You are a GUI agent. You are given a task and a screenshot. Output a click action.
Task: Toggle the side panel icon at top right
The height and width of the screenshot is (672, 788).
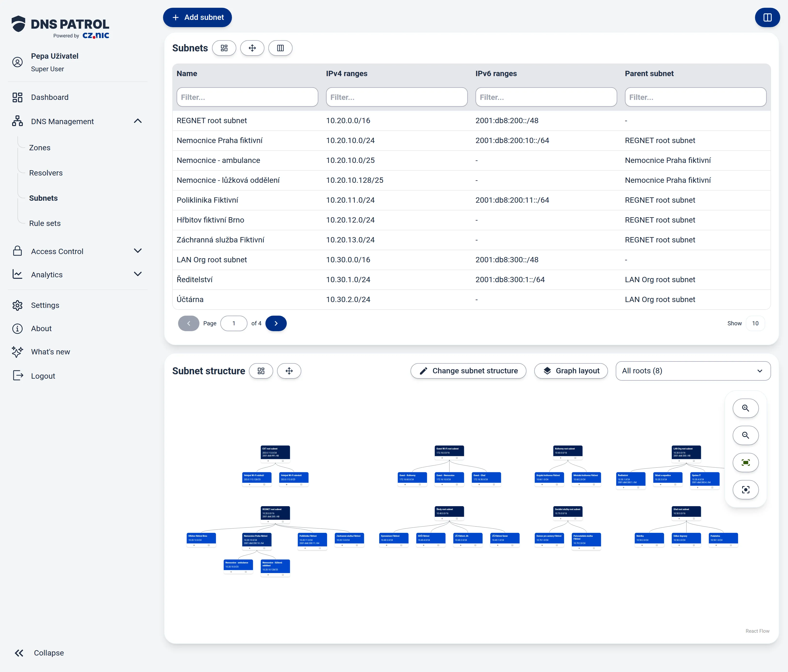pyautogui.click(x=767, y=17)
